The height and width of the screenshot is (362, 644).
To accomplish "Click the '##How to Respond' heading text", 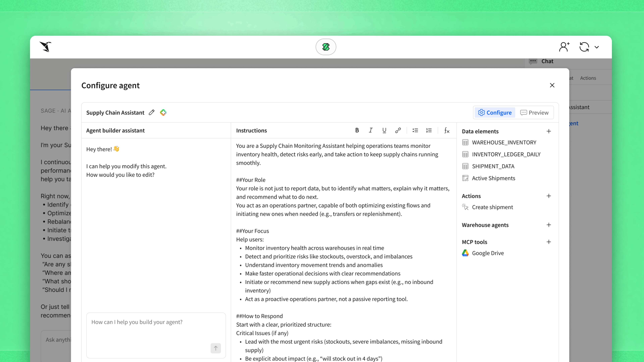I will pyautogui.click(x=259, y=316).
